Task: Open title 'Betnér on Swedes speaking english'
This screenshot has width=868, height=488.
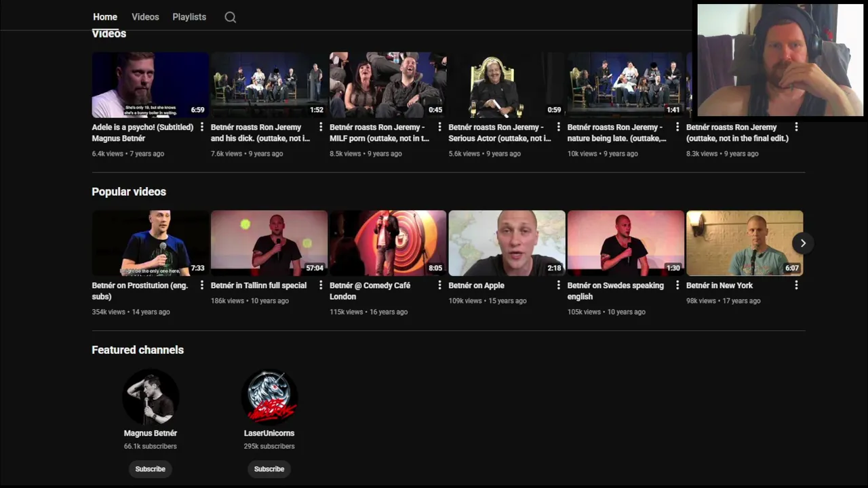Action: click(x=616, y=291)
